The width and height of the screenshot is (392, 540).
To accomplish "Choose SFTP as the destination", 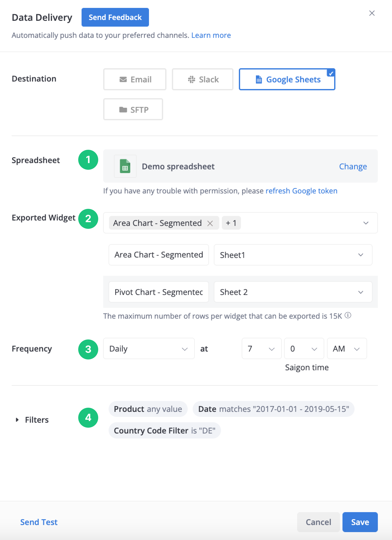I will tap(133, 110).
